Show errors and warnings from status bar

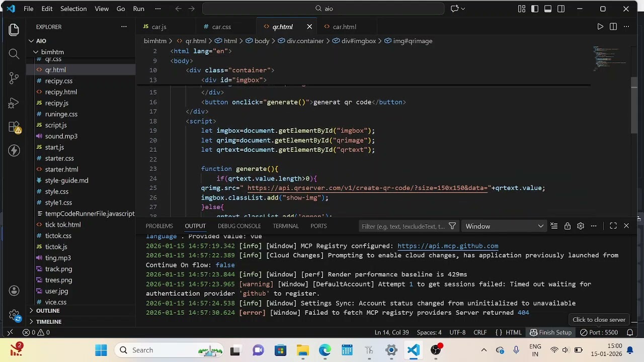(36, 332)
